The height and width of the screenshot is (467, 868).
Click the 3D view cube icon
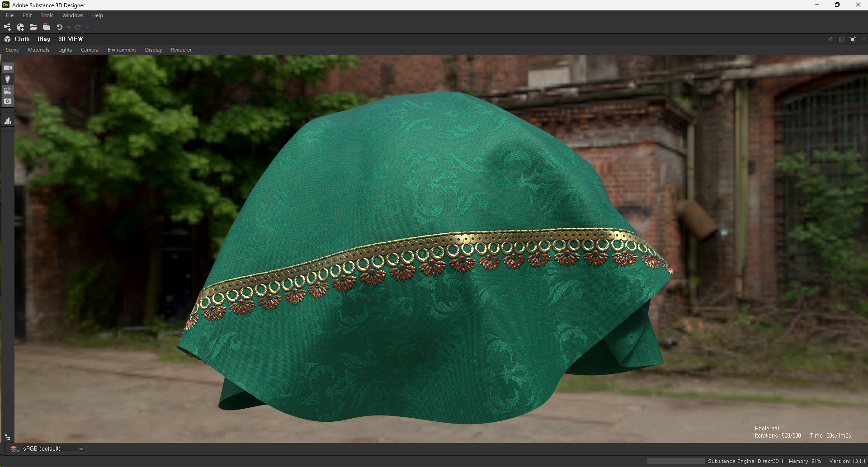[7, 39]
